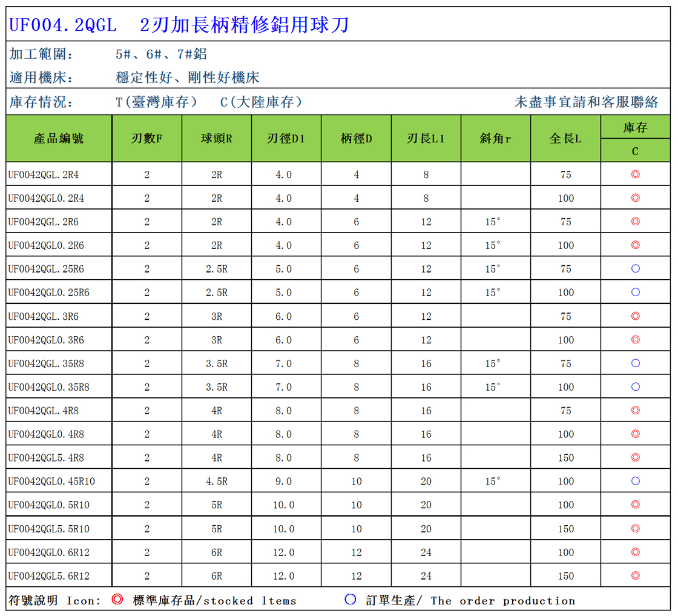
Task: Click stock icon in row UF0042QGL0.6R12
Action: 635,552
